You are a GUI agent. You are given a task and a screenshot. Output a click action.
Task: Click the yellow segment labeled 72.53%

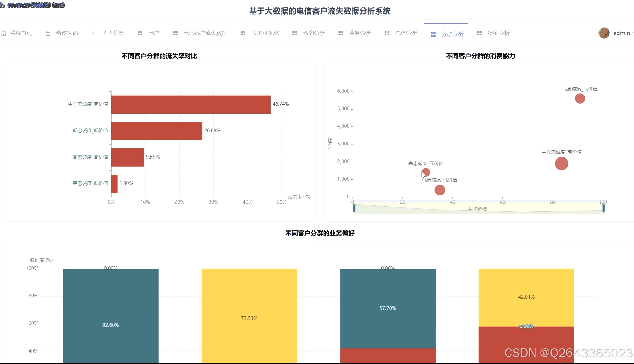(x=249, y=316)
